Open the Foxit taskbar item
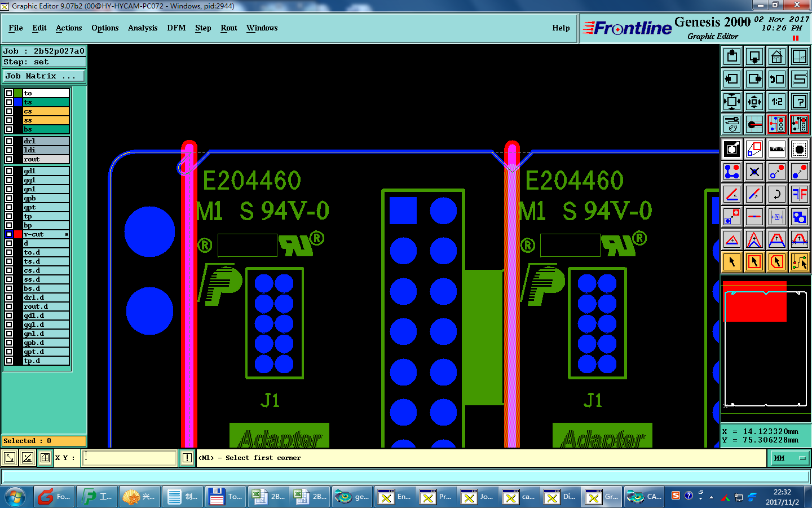 tap(54, 497)
